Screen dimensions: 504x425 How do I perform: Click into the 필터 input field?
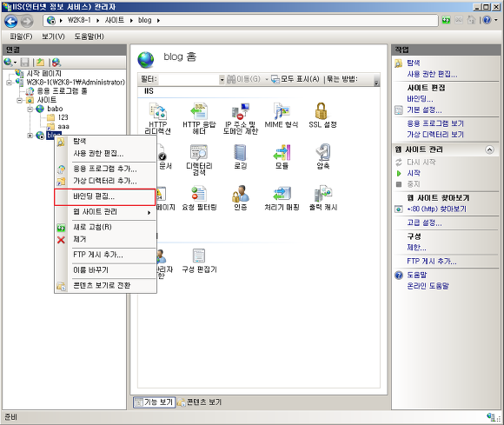click(189, 79)
